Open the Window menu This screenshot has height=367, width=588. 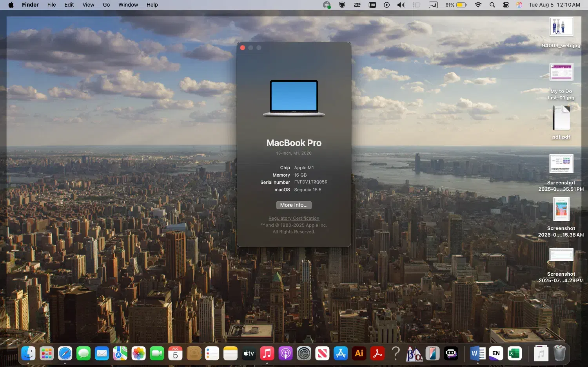(x=128, y=5)
